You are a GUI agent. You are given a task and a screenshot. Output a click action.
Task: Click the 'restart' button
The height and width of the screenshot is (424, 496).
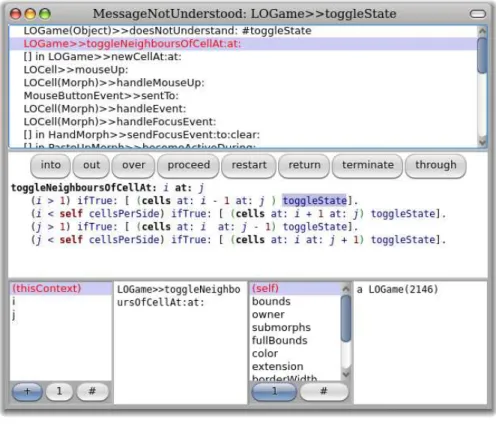(249, 165)
